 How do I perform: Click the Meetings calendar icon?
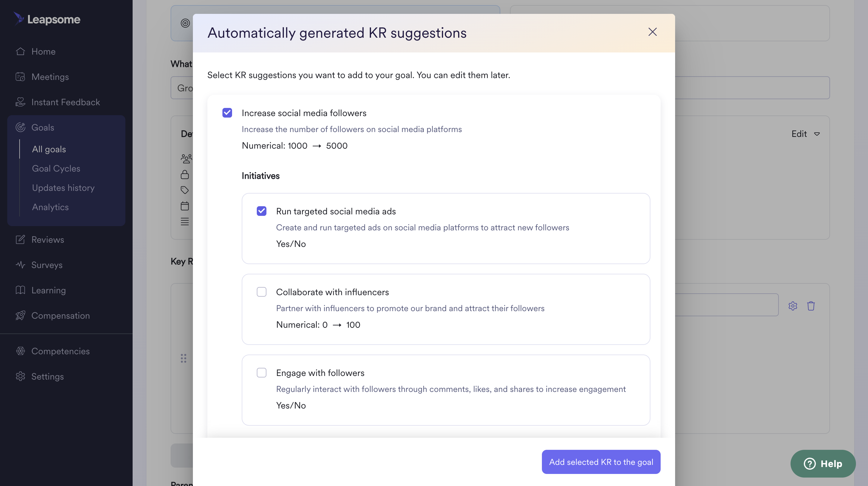pos(20,77)
